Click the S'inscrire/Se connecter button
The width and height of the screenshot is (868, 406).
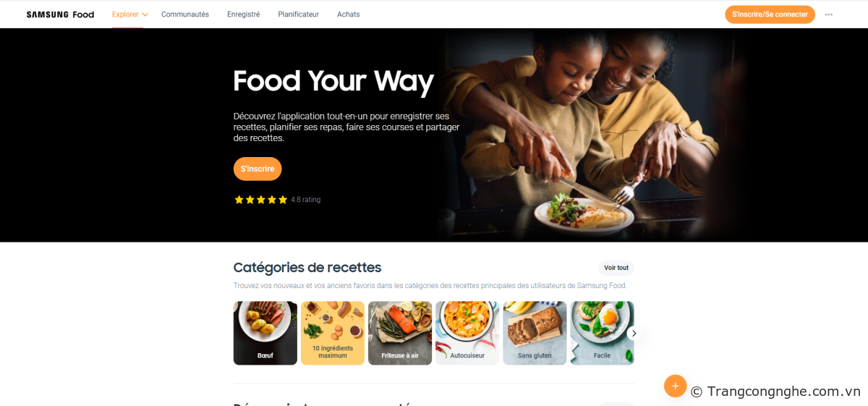coord(770,14)
